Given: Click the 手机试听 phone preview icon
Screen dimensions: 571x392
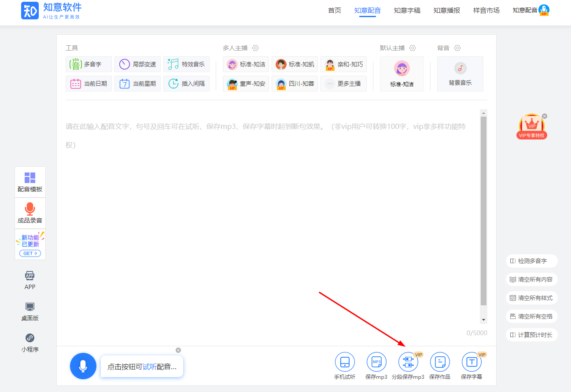Looking at the screenshot, I should pos(345,362).
